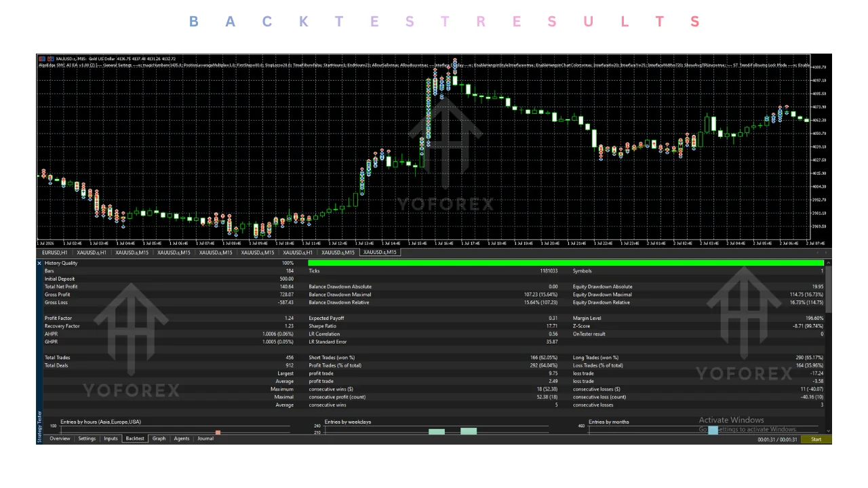Click the Profit Factor value 1.24

coord(288,318)
